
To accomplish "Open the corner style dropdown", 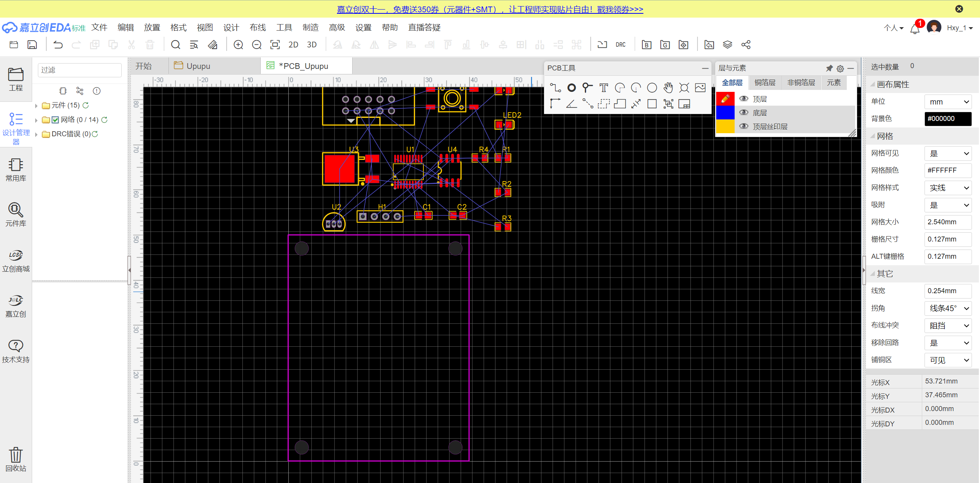I will pos(948,308).
